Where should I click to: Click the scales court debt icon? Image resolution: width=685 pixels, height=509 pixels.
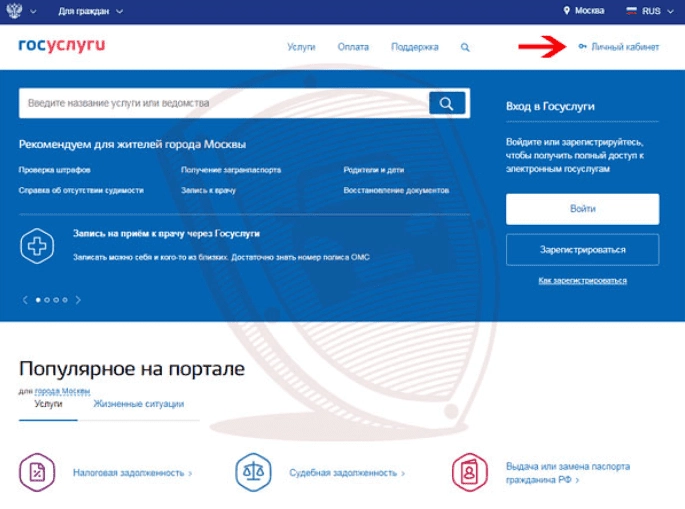pyautogui.click(x=253, y=472)
